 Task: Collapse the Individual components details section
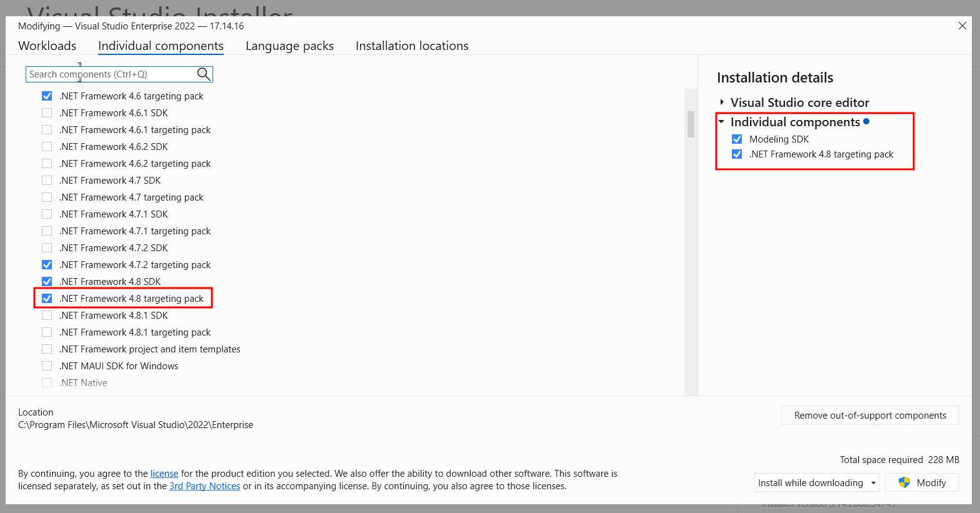click(722, 122)
